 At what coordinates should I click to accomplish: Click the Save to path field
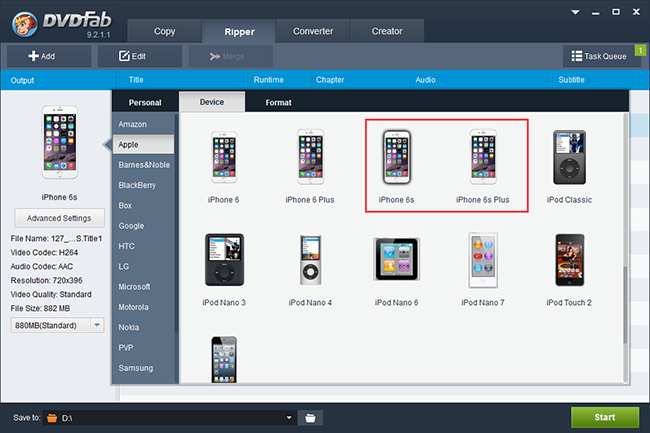169,418
